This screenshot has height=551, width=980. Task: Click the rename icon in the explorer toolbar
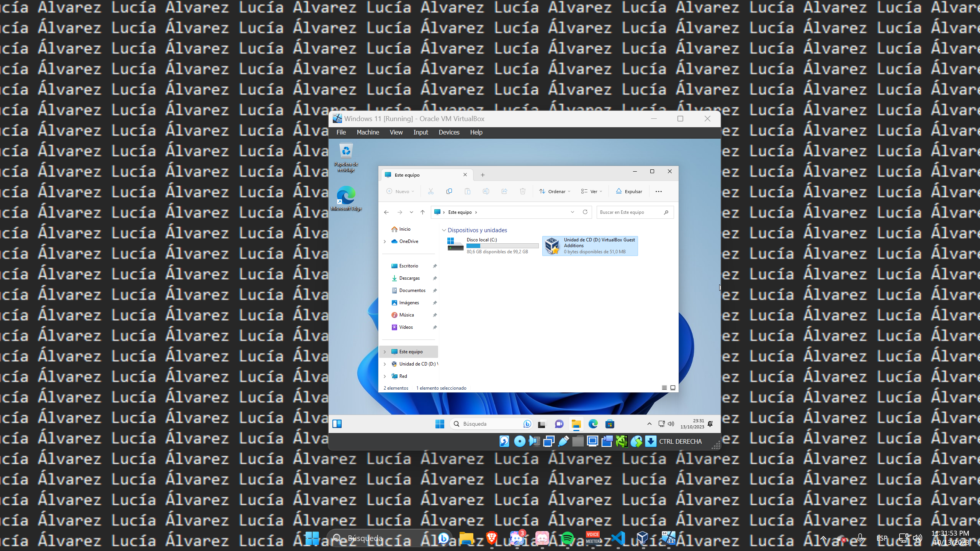486,191
